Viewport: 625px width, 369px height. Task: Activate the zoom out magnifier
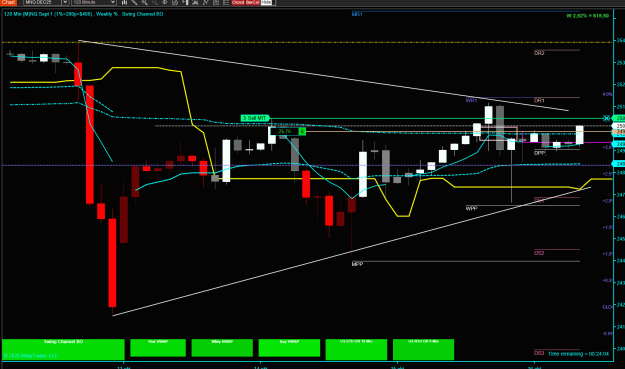point(155,2)
